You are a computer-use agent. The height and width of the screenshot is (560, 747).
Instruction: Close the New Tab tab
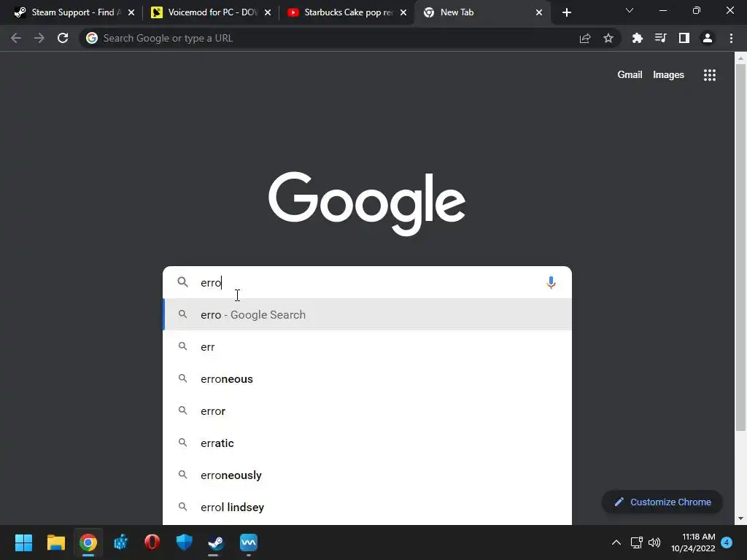pos(539,12)
